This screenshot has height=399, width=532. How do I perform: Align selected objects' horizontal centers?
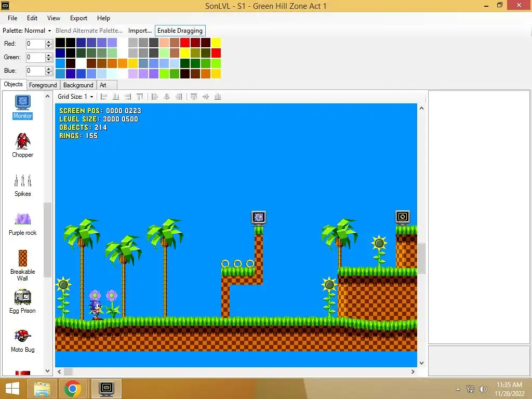click(x=167, y=97)
